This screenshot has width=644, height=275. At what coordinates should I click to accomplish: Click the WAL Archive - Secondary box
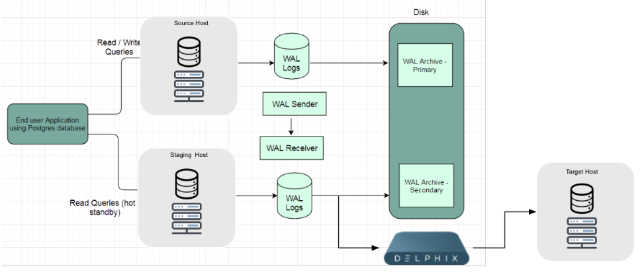(424, 186)
